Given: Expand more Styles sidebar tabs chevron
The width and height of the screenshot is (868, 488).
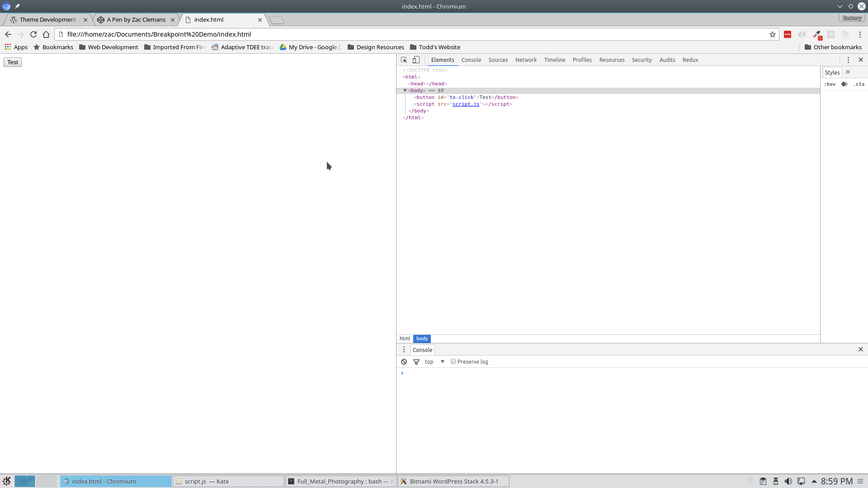Looking at the screenshot, I should [848, 72].
